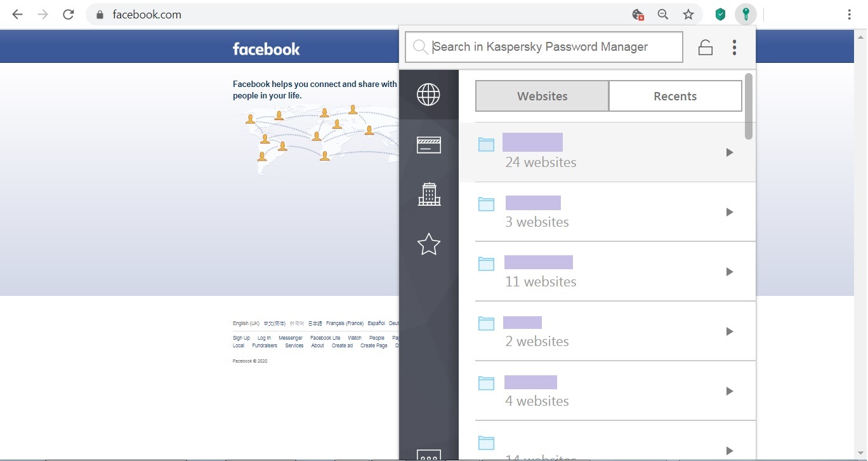Click the Facebook logo in the blue header
868x461 pixels.
point(266,49)
